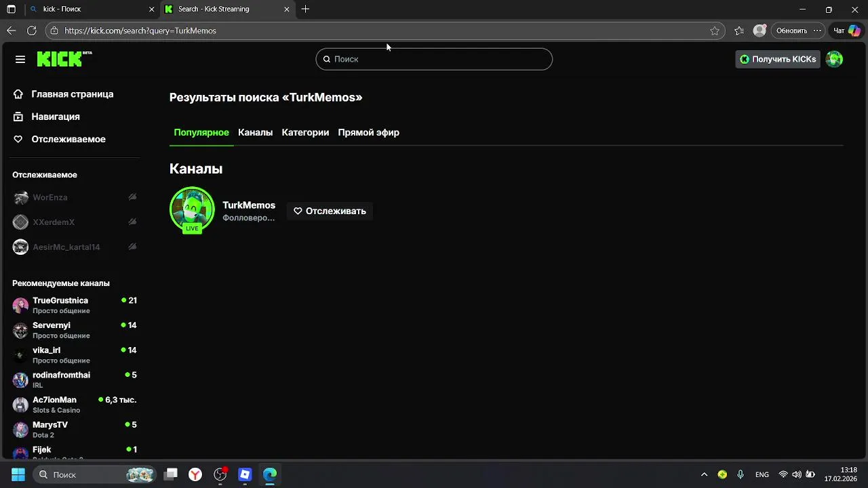This screenshot has width=868, height=488.
Task: Click the Обновить browser button
Action: (791, 30)
